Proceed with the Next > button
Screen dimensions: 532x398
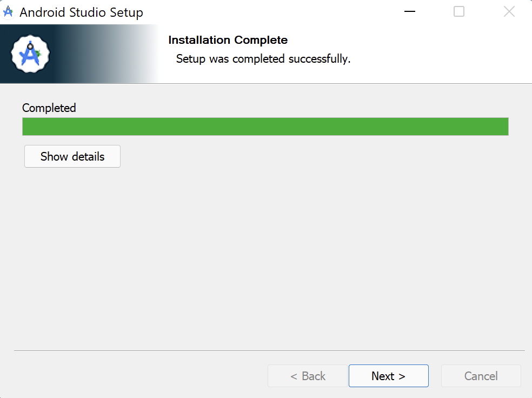[388, 376]
